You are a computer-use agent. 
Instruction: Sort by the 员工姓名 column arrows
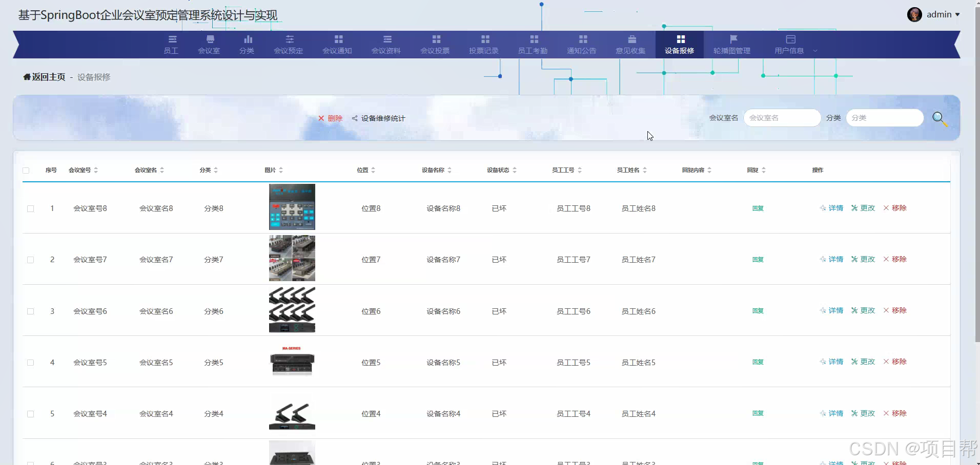coord(645,170)
